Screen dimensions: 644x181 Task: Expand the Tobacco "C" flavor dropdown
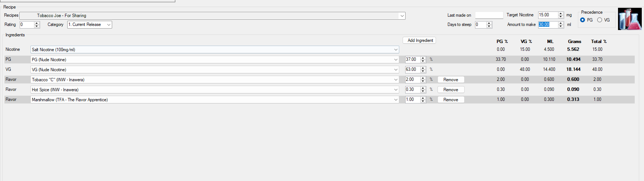396,80
